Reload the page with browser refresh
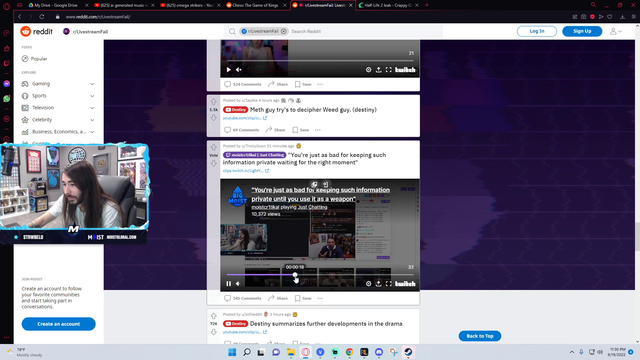The image size is (640, 360). click(x=42, y=17)
